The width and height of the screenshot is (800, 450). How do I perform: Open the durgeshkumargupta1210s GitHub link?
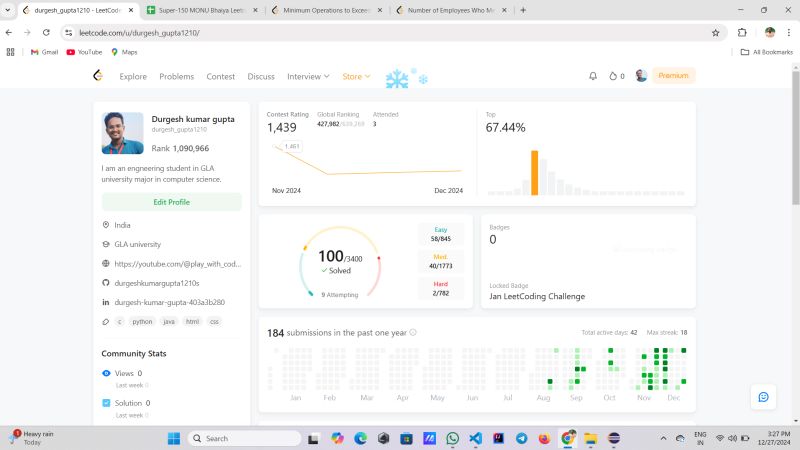[157, 283]
